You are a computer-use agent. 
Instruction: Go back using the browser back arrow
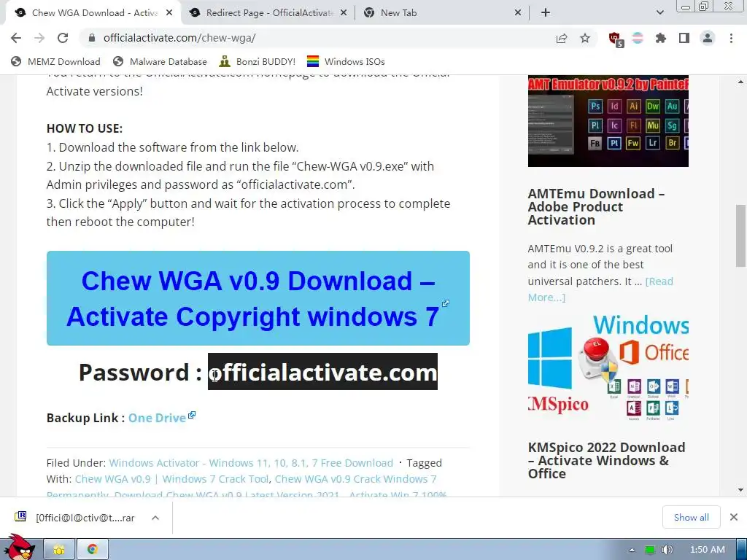coord(16,38)
